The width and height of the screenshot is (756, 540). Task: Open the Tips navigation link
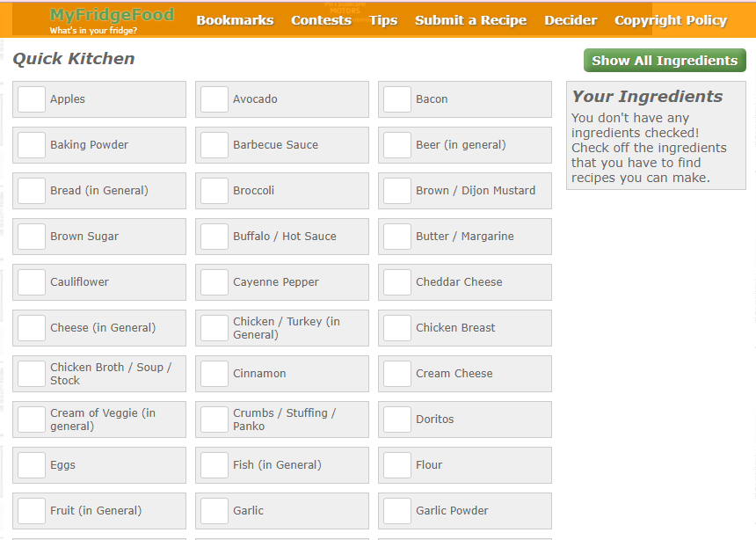(x=383, y=20)
